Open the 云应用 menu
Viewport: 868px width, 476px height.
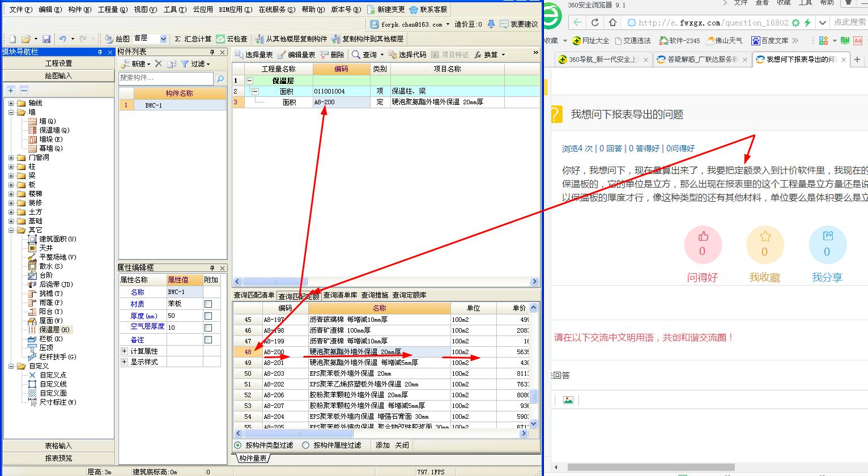(203, 10)
